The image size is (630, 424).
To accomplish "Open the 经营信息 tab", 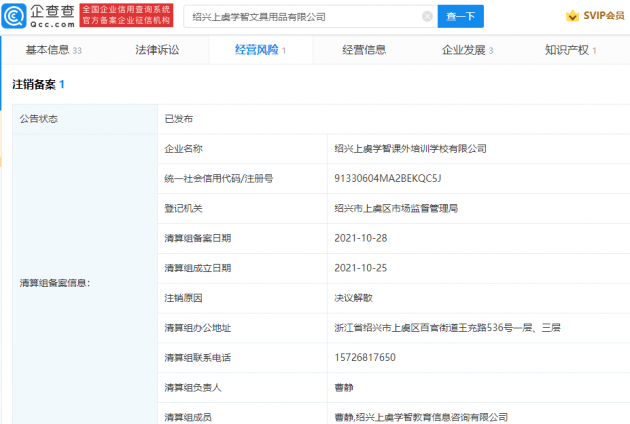I will (364, 50).
